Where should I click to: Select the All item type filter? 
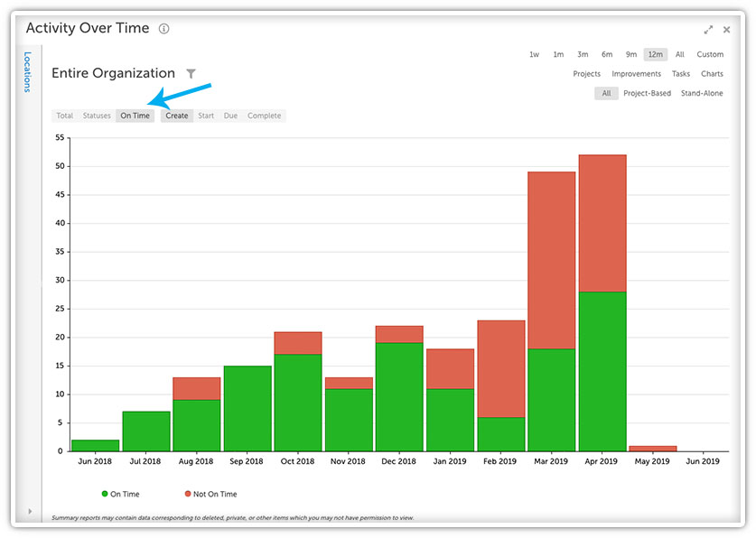tap(607, 94)
